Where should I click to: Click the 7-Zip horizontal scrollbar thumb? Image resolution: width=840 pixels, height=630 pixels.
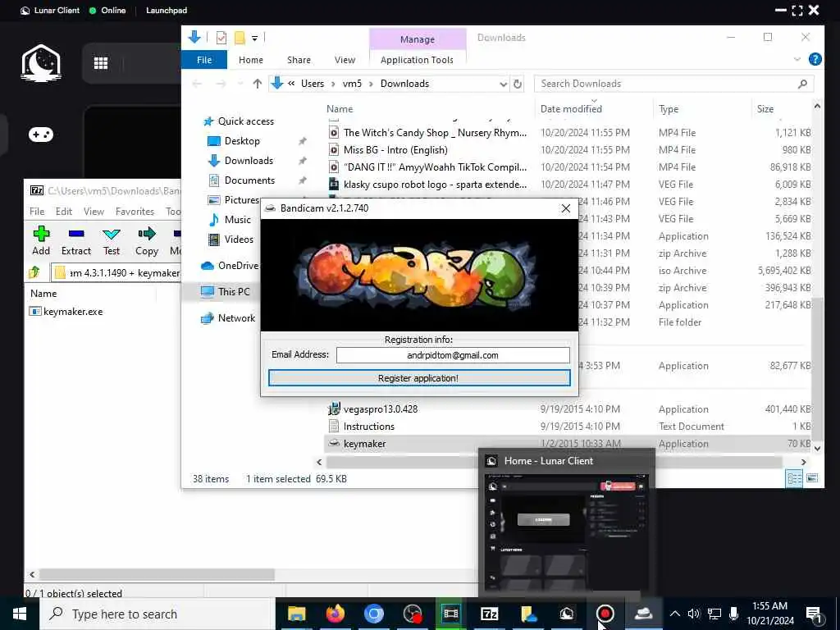pos(157,574)
